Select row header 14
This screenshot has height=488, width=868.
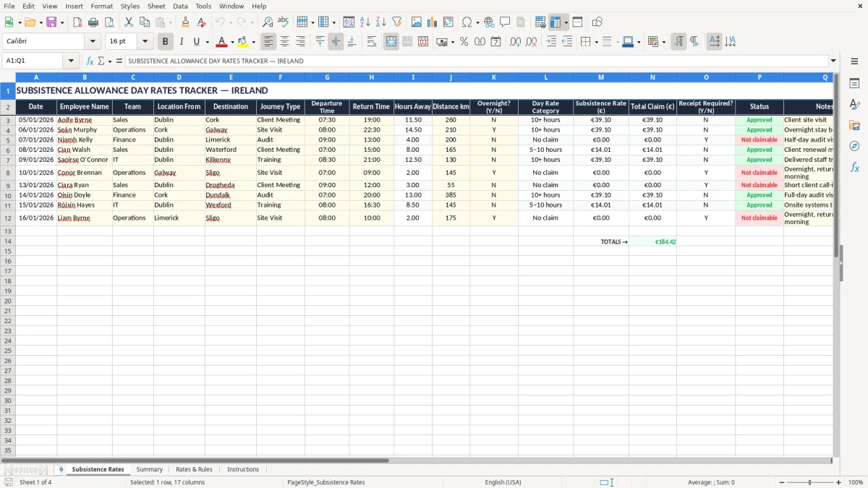[8, 241]
